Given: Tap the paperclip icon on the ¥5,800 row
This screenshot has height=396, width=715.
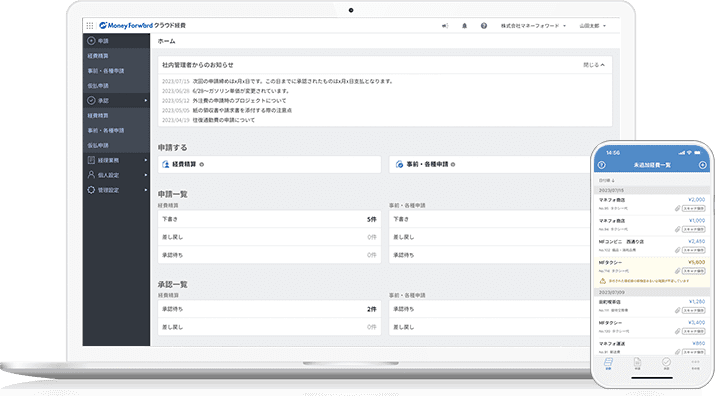Looking at the screenshot, I should 678,271.
